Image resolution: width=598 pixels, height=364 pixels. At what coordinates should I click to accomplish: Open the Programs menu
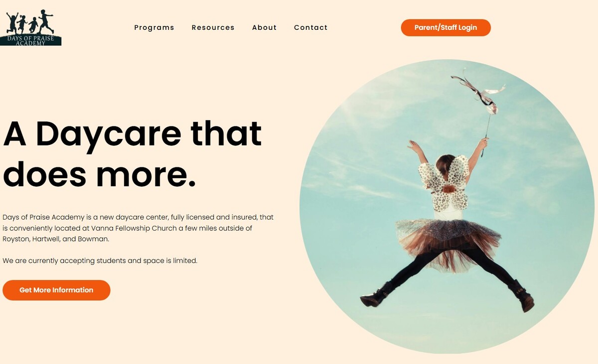coord(154,27)
